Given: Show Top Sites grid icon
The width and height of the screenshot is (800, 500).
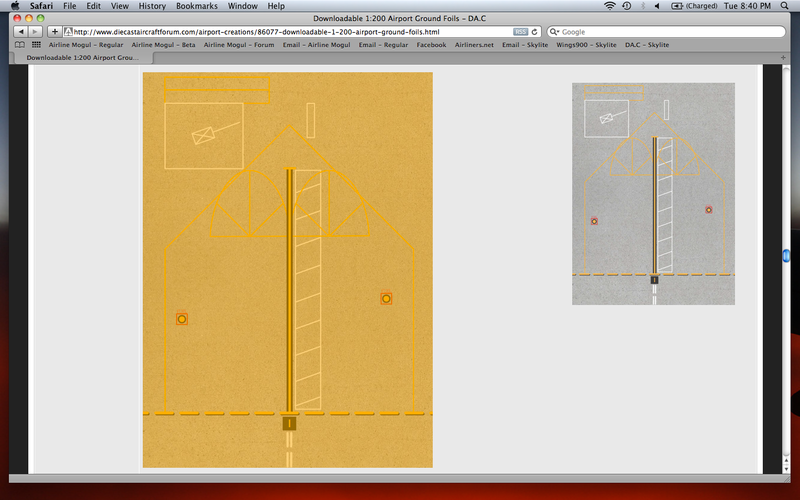Looking at the screenshot, I should [36, 45].
